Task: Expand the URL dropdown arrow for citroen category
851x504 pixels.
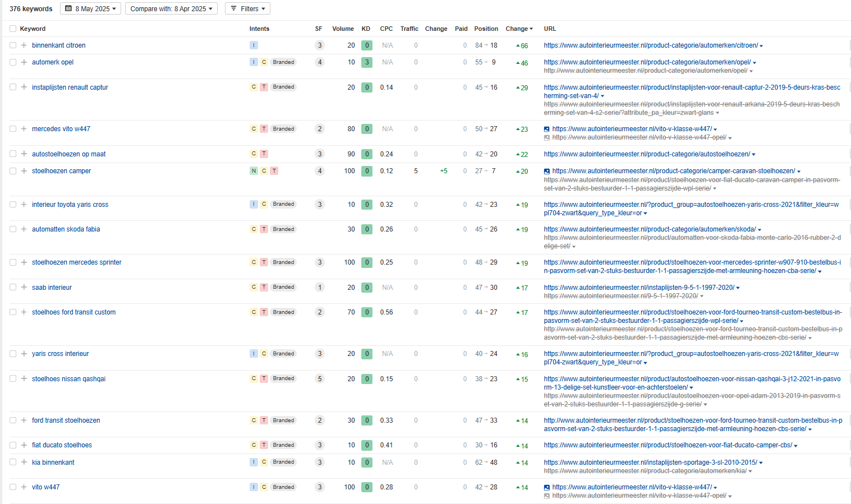Action: pyautogui.click(x=761, y=46)
